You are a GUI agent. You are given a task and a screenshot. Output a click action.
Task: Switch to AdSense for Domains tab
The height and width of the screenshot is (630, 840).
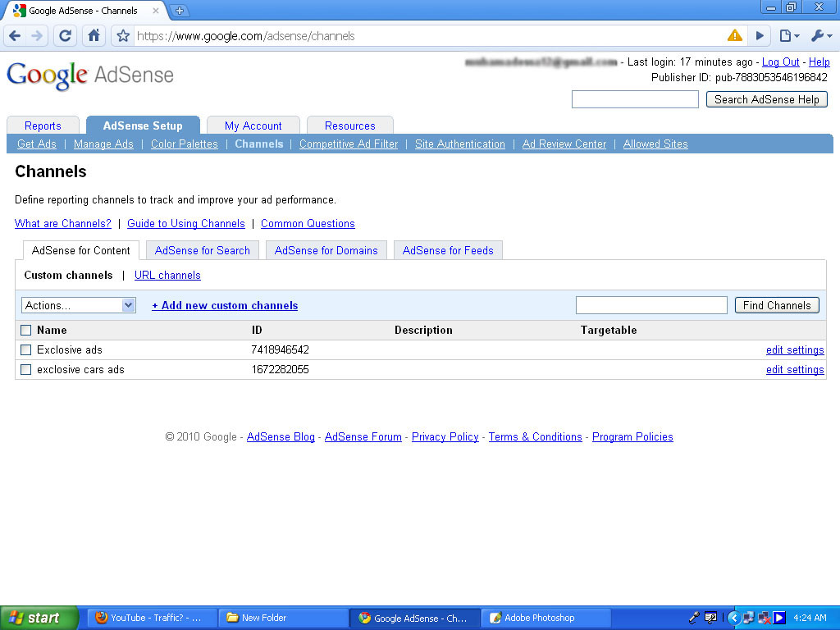(x=326, y=250)
